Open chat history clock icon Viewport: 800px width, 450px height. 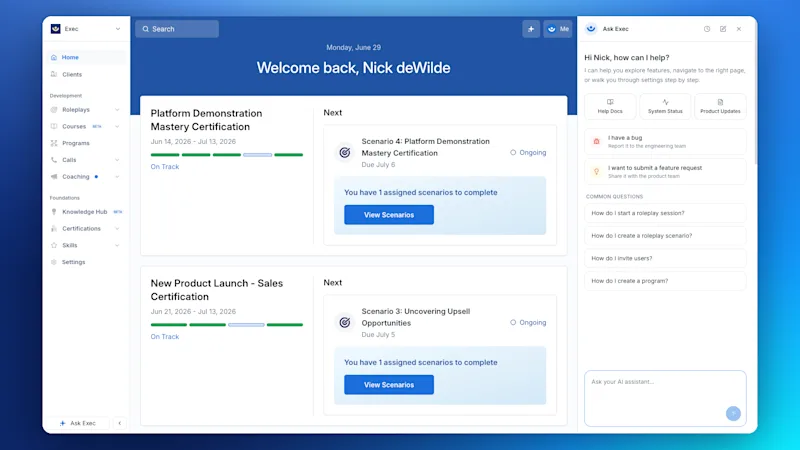(707, 29)
